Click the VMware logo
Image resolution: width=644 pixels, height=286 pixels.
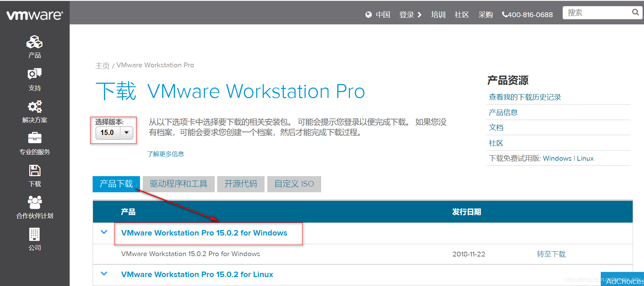point(35,15)
